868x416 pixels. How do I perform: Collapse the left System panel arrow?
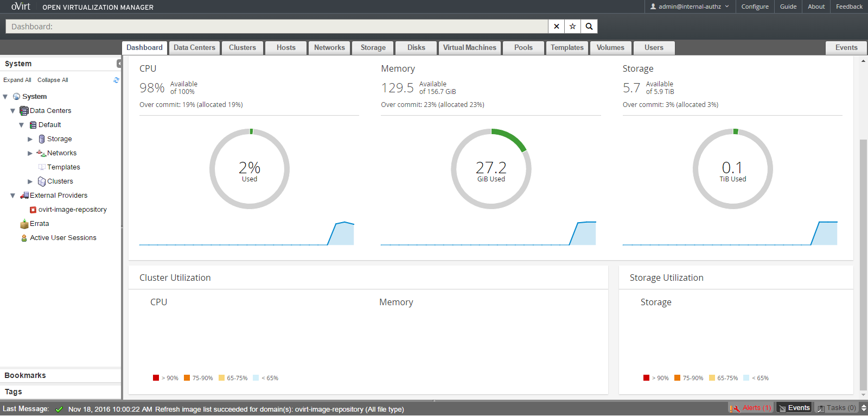click(x=119, y=64)
